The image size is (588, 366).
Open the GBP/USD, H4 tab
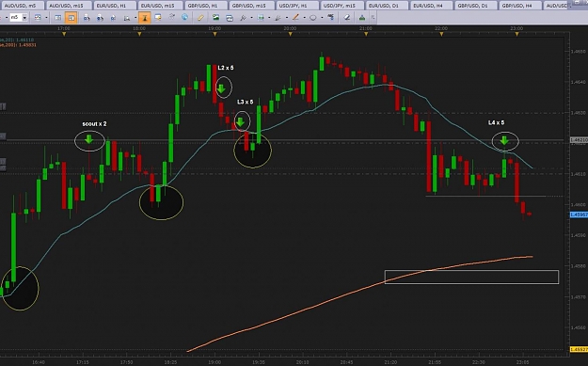pos(520,6)
